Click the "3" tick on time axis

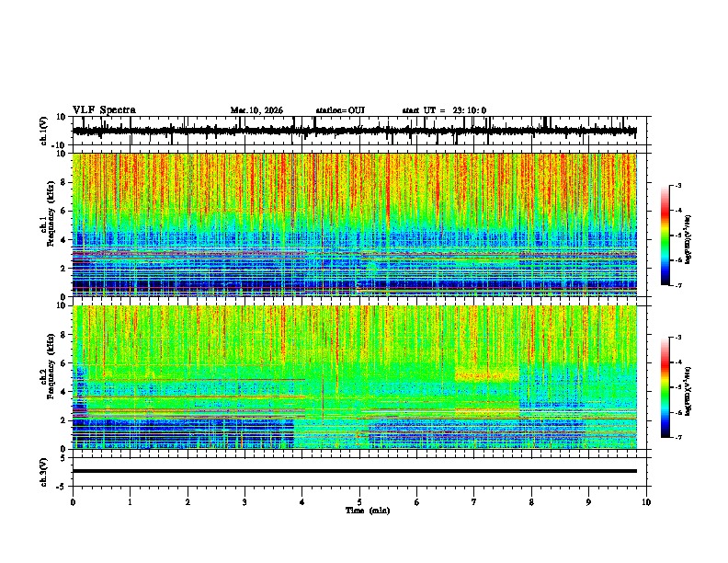pyautogui.click(x=245, y=502)
